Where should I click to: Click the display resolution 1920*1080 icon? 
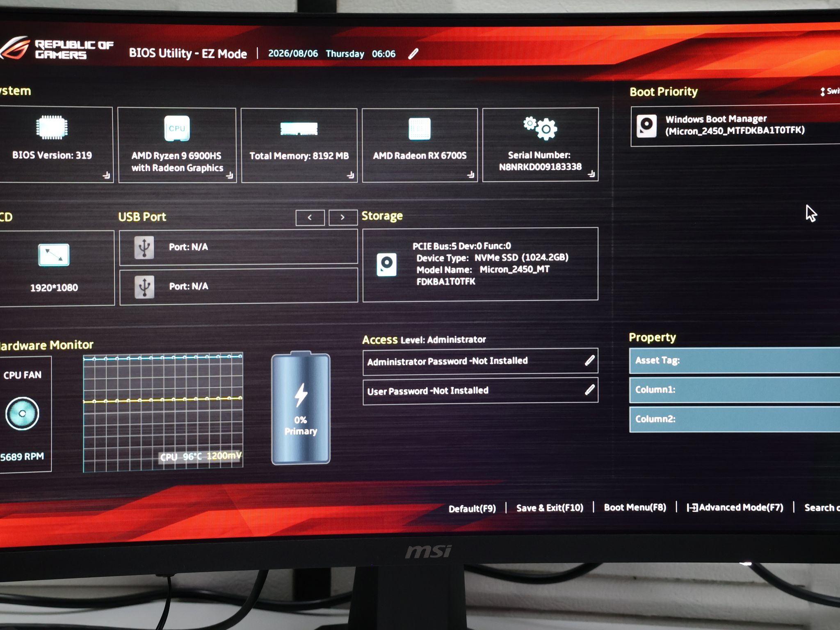tap(54, 255)
